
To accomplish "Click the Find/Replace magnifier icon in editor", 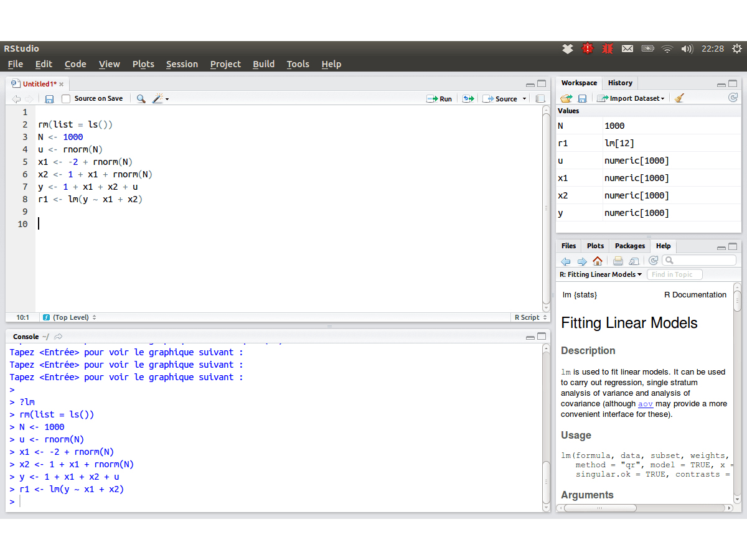I will (141, 99).
